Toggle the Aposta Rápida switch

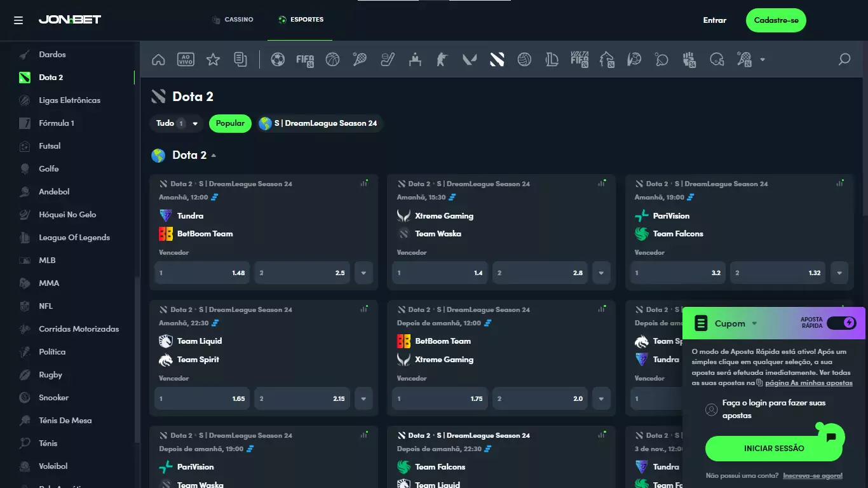842,323
